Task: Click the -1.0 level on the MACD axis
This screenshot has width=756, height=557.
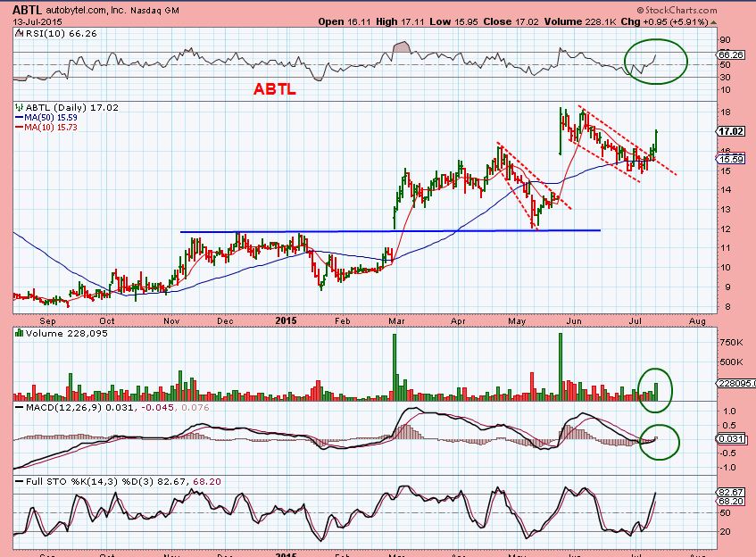Action: click(x=728, y=468)
